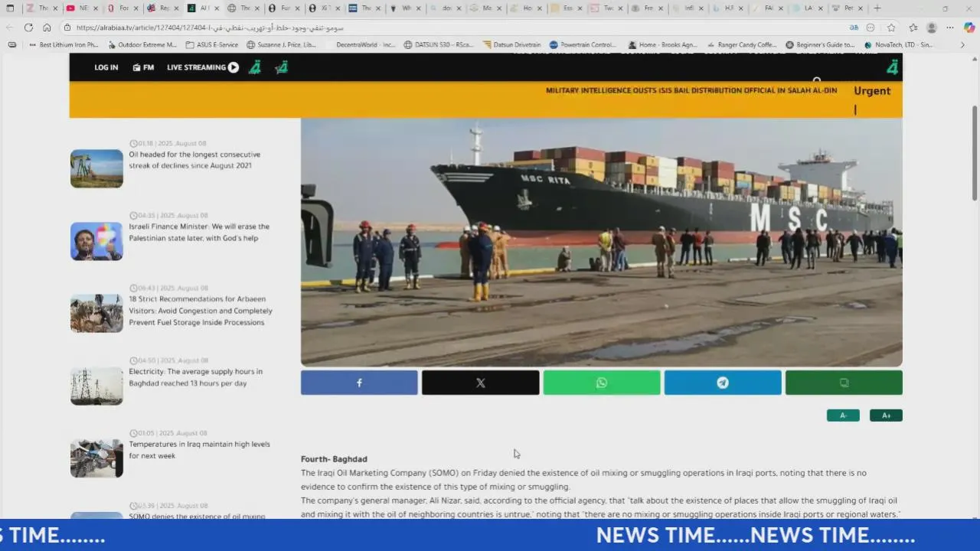Click the browser back arrow
Viewport: 980px width, 551px height.
point(10,28)
